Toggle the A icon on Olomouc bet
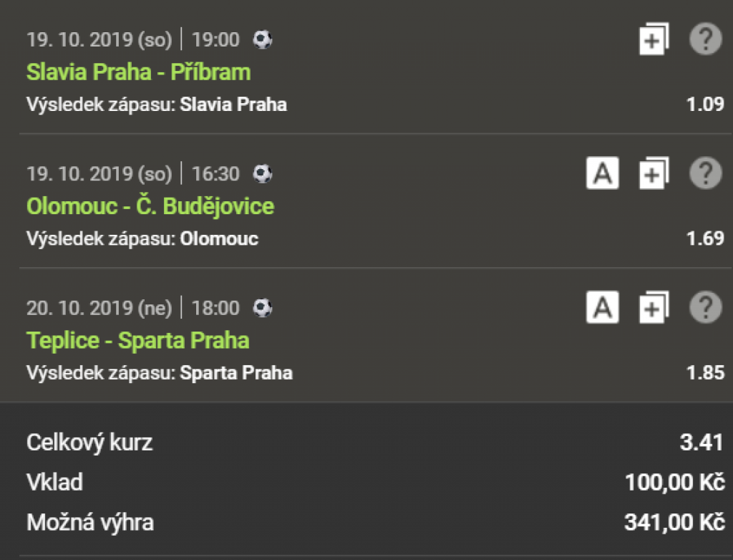Viewport: 733px width, 560px height. pos(602,173)
